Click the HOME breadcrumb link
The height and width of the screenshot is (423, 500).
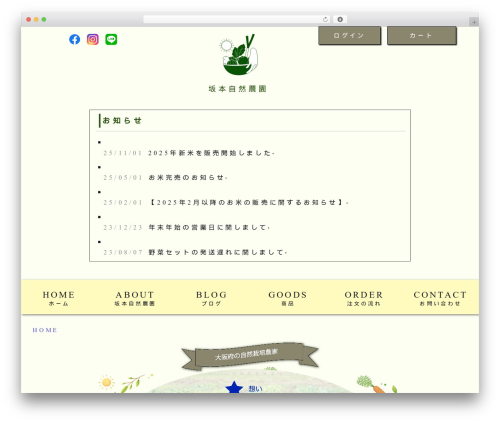45,330
